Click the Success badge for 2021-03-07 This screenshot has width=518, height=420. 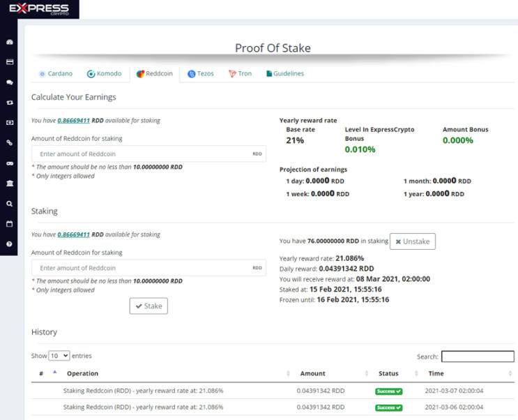tap(389, 391)
